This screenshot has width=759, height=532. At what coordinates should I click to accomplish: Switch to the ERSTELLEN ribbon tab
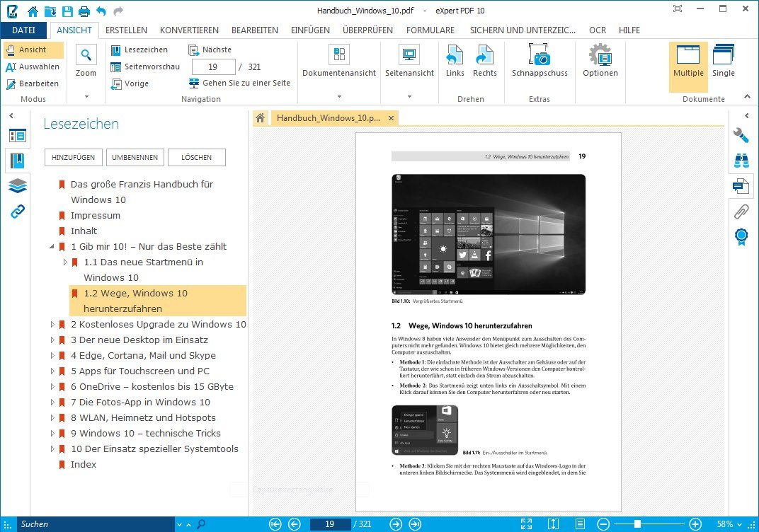coord(126,30)
